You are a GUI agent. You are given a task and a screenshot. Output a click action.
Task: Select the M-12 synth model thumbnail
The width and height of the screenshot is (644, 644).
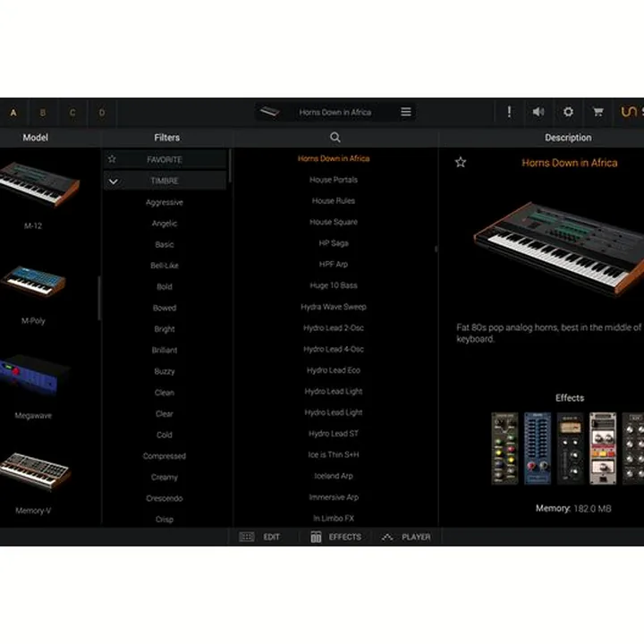[39, 183]
